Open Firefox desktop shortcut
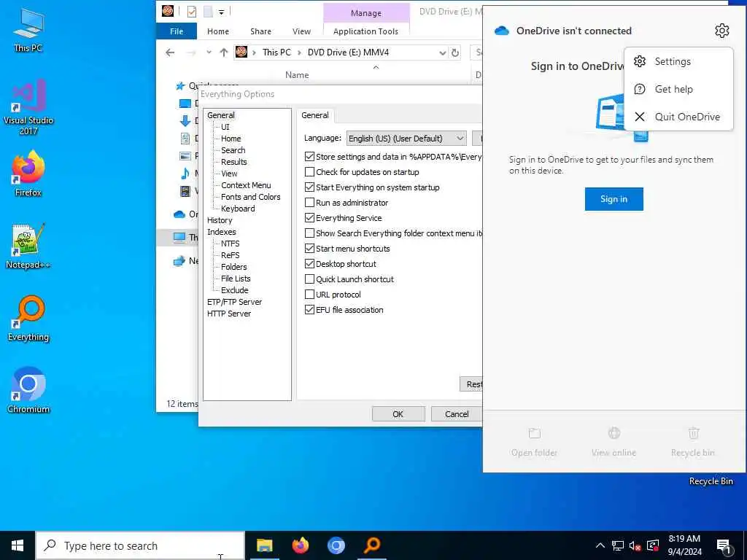747x560 pixels. pyautogui.click(x=28, y=174)
